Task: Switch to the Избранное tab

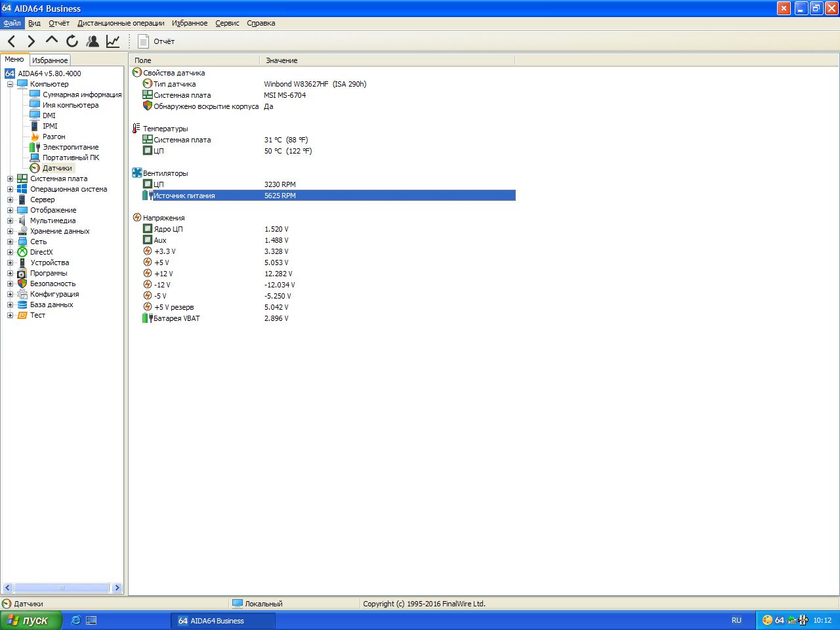Action: pos(50,60)
